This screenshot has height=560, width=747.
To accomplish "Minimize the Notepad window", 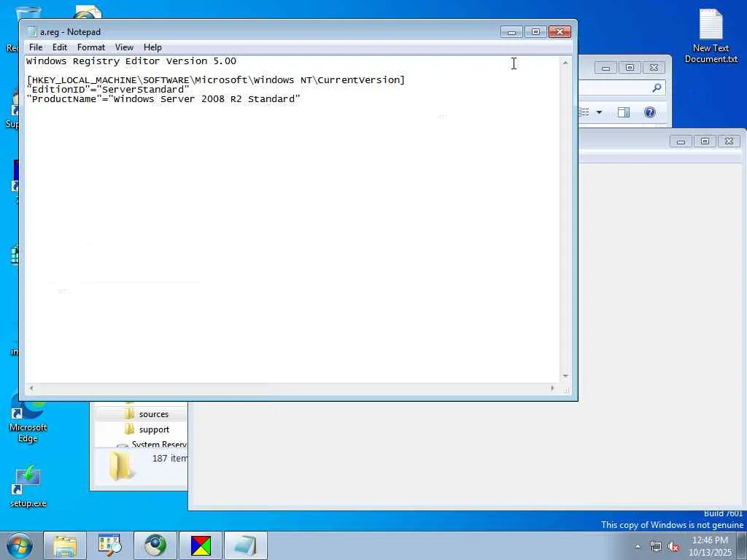I will tap(511, 32).
